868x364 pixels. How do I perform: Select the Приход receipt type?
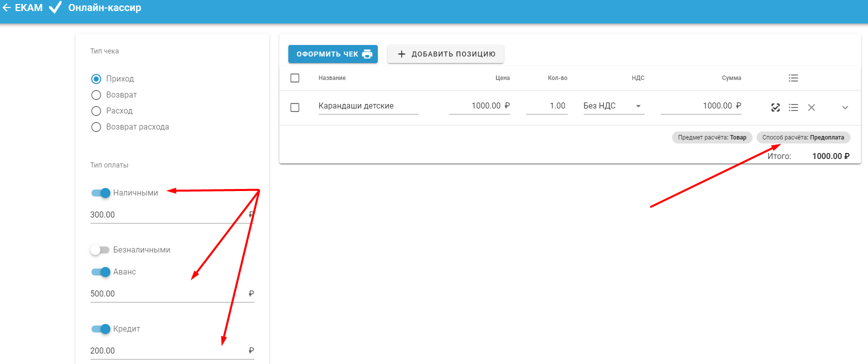click(96, 79)
